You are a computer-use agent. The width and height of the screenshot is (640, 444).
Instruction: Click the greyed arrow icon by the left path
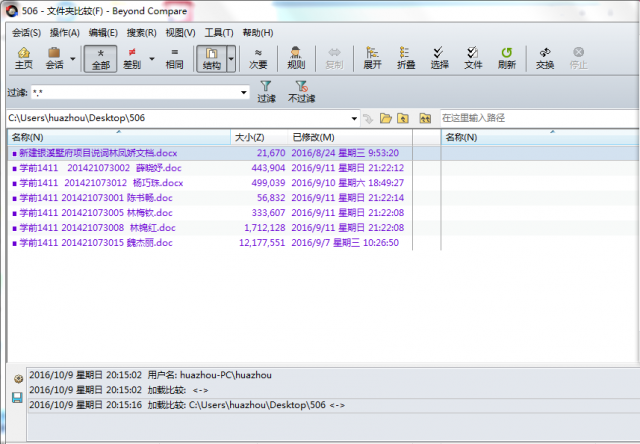(x=368, y=119)
